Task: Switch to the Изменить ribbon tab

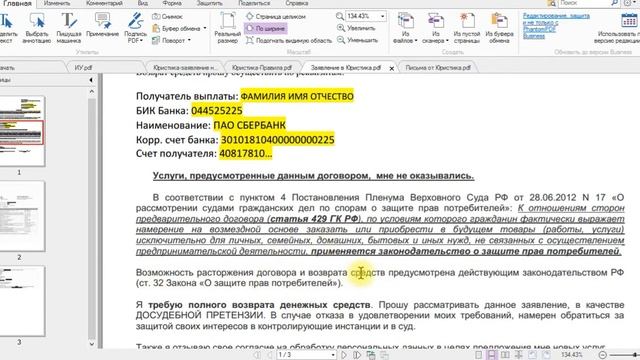Action: coord(57,3)
